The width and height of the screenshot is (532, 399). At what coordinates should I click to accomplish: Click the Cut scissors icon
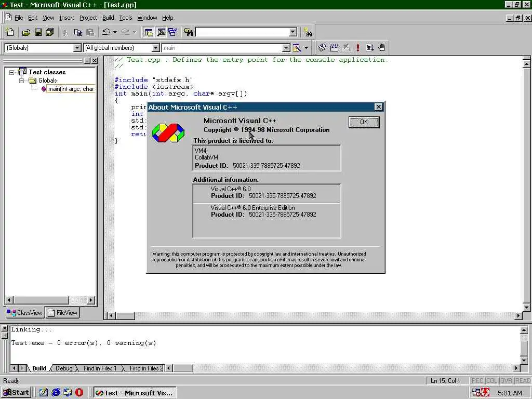pyautogui.click(x=65, y=32)
